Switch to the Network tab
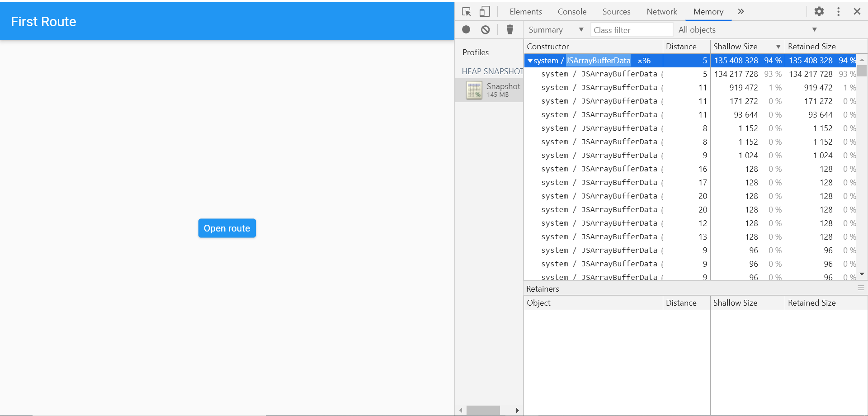868x416 pixels. point(661,11)
